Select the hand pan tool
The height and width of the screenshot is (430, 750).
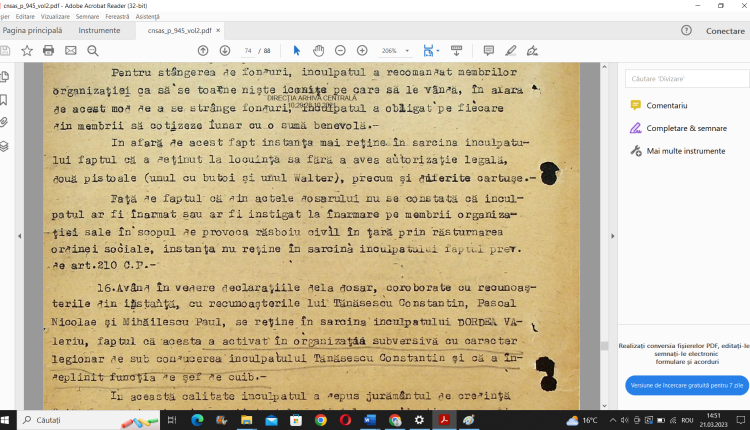pyautogui.click(x=318, y=50)
